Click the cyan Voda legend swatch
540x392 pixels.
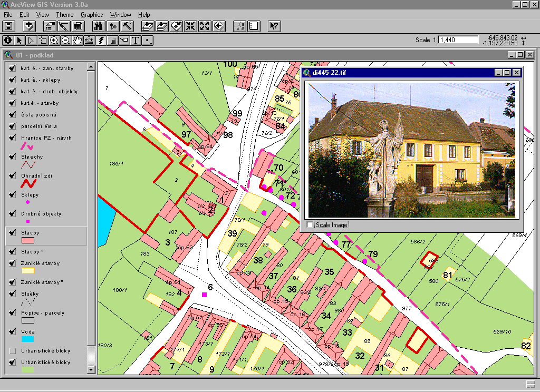pos(28,339)
